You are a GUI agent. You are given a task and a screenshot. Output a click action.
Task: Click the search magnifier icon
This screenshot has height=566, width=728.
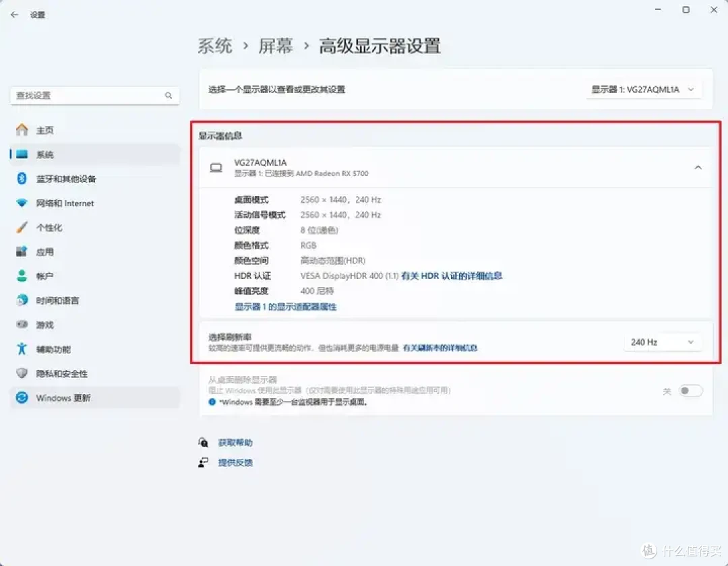point(169,96)
